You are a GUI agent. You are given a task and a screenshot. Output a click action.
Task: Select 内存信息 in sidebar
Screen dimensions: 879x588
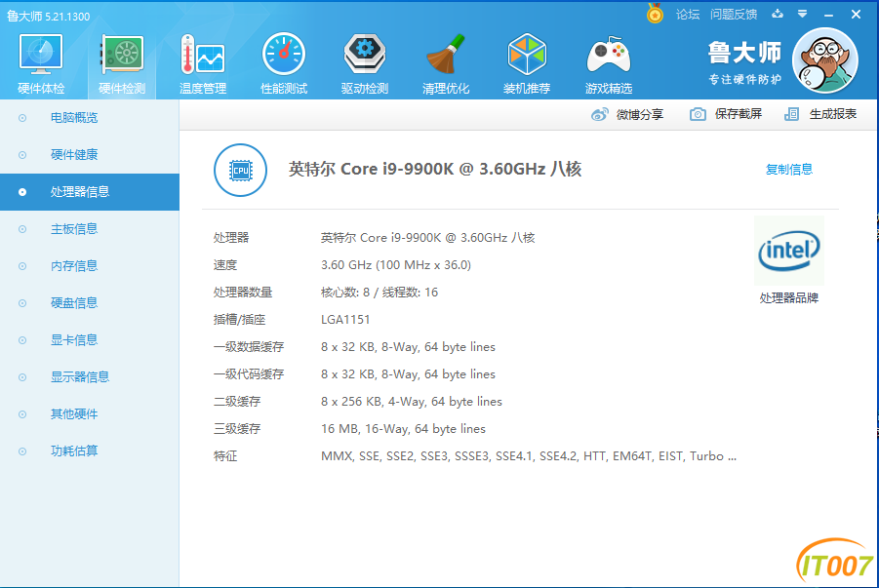pos(90,265)
